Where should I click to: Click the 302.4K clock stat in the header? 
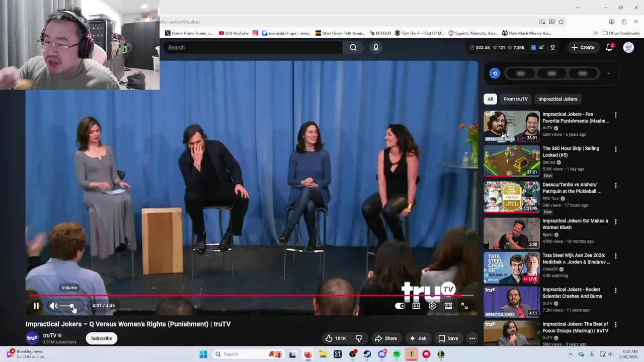coord(479,47)
